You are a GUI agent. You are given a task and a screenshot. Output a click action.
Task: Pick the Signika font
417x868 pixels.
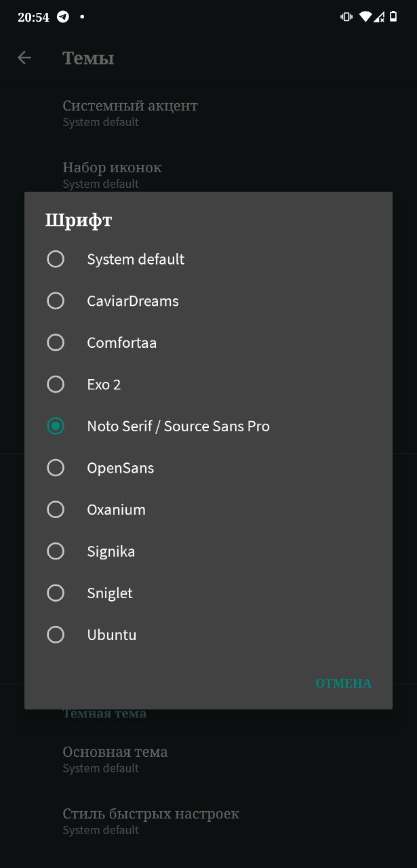point(208,551)
